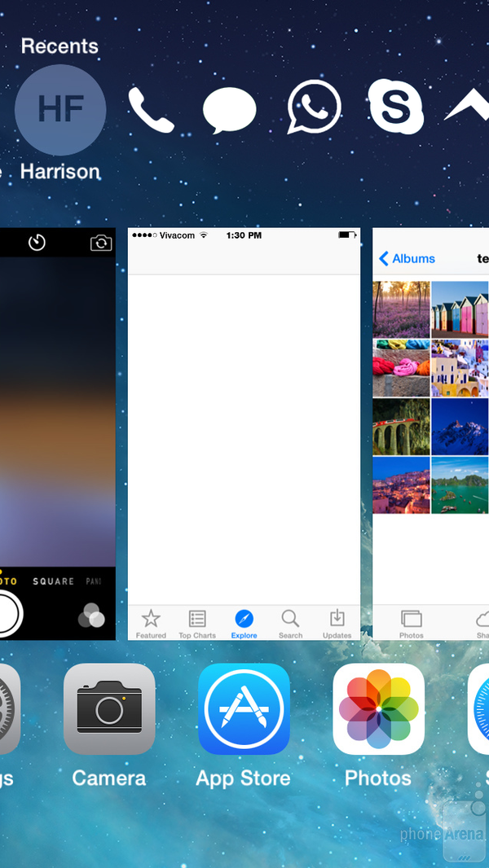
Task: Tap the App Store app preview card
Action: (244, 434)
